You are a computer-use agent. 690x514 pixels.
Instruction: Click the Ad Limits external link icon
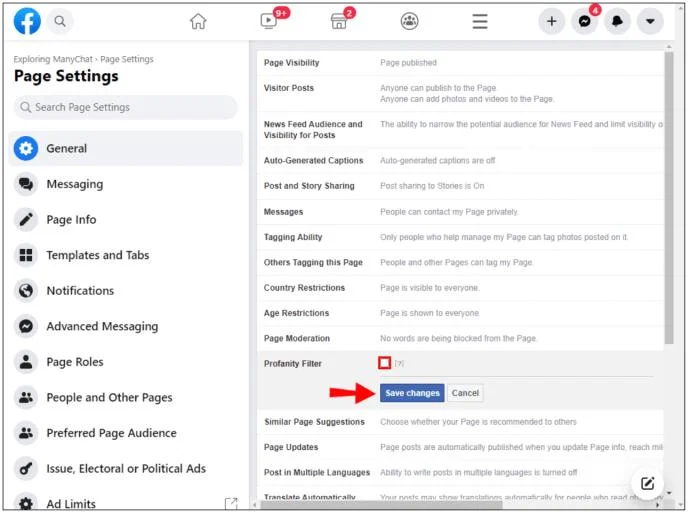[231, 503]
